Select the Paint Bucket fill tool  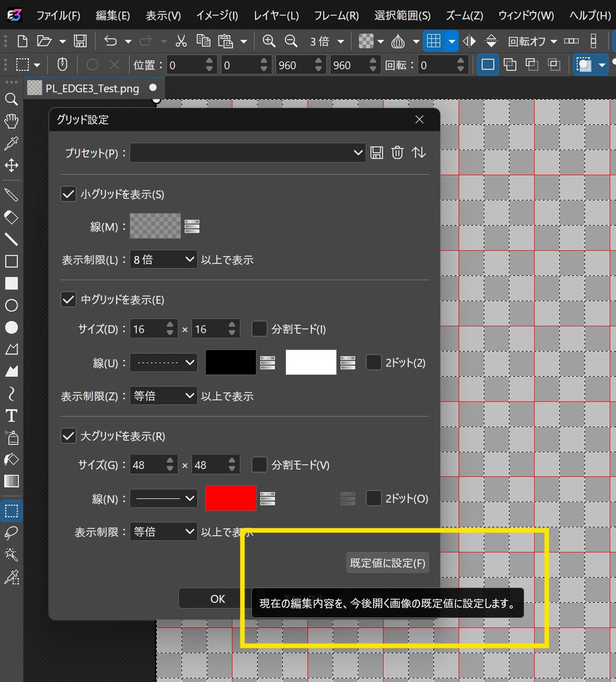pyautogui.click(x=11, y=459)
